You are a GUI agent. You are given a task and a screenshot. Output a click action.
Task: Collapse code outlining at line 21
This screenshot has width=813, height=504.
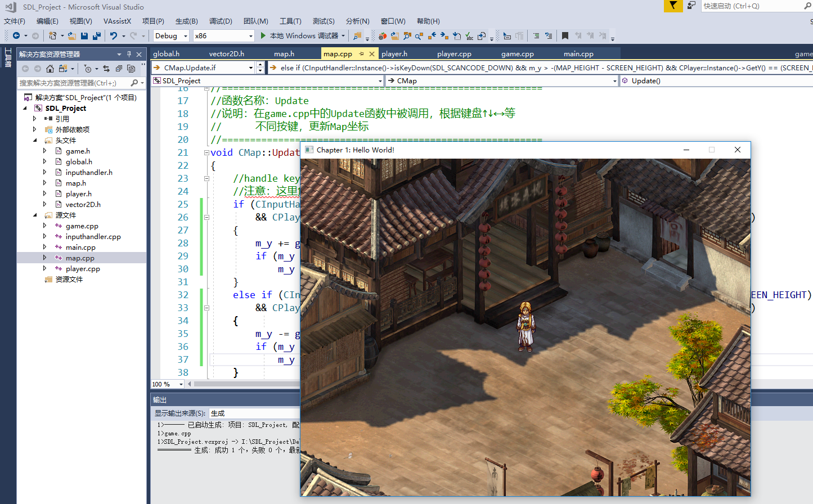206,152
